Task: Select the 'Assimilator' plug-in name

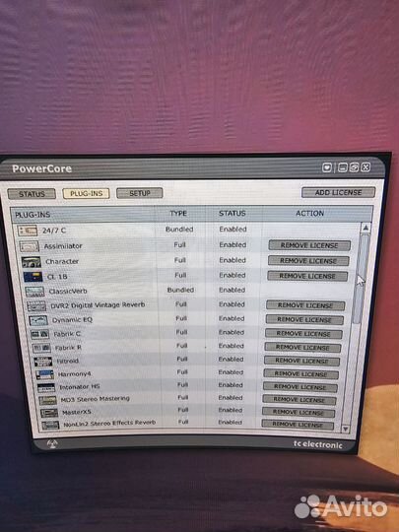Action: 63,246
